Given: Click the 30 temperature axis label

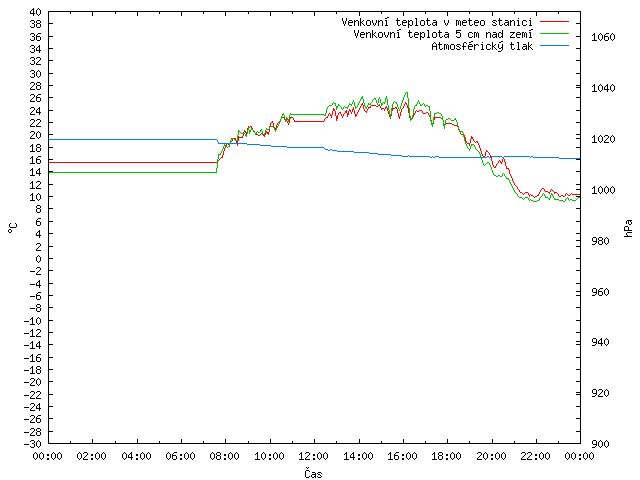Looking at the screenshot, I should [x=36, y=74].
